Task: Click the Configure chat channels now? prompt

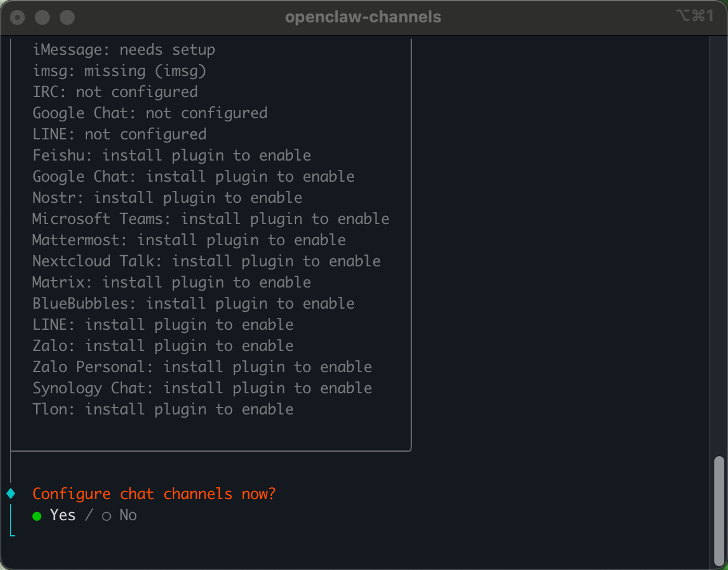Action: (154, 493)
